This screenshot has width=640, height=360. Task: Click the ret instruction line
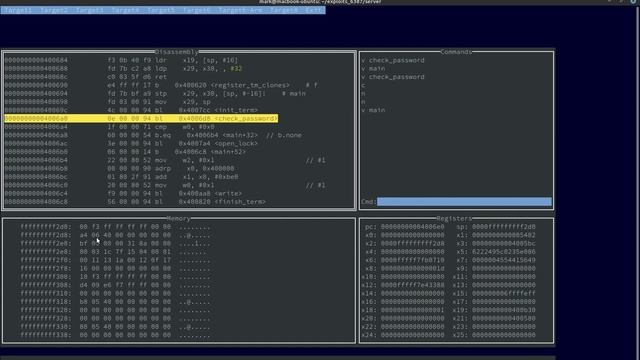tap(86, 77)
